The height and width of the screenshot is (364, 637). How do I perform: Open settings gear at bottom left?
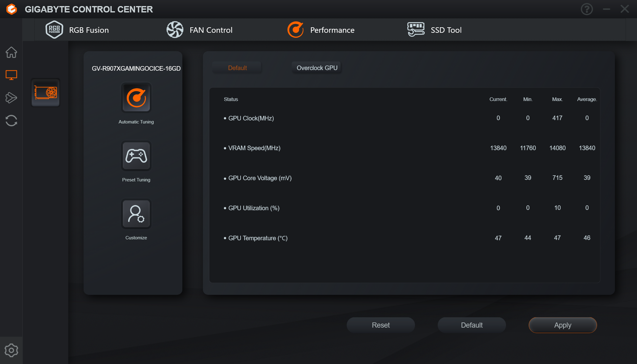11,350
